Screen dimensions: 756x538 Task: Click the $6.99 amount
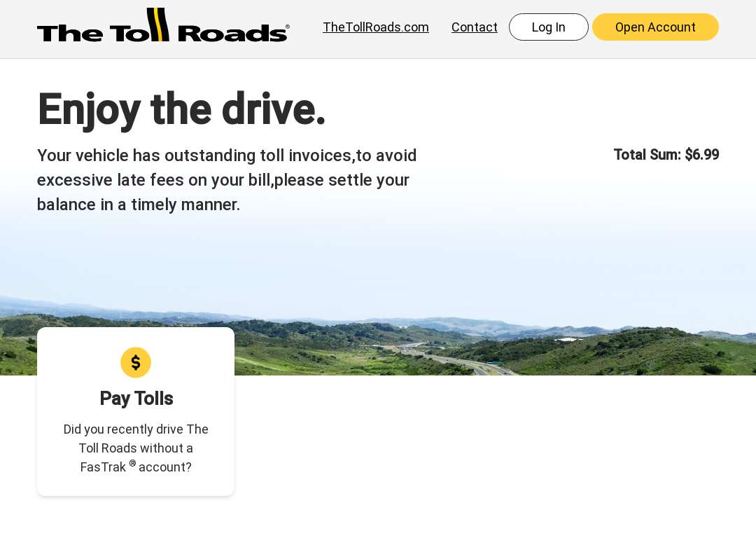[702, 154]
